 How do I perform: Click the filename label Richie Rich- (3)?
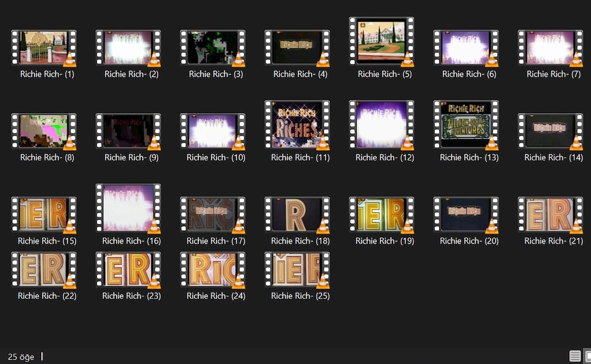(x=216, y=74)
